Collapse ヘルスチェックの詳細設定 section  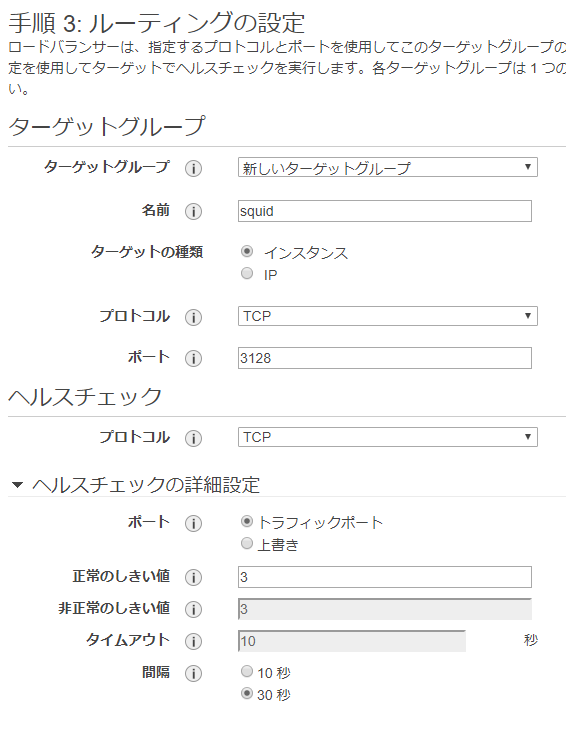(17, 485)
